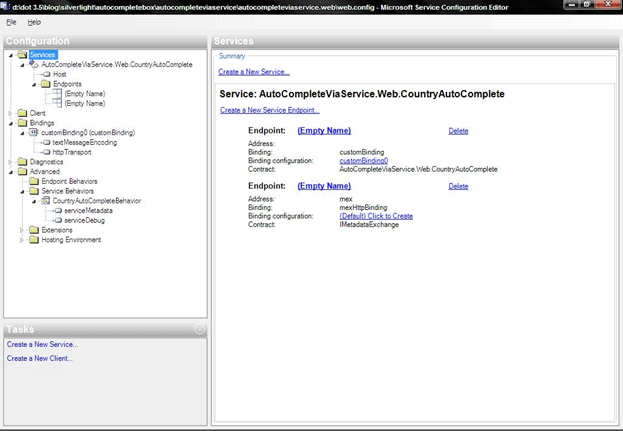Click the serviceDebug element icon
Viewport: 623px width, 431px height.
coord(58,220)
